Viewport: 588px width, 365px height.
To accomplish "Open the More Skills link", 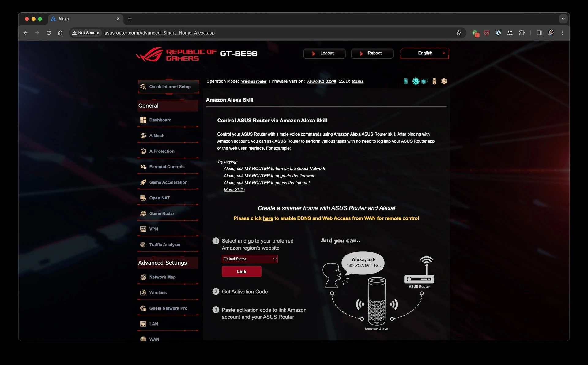I will click(234, 190).
